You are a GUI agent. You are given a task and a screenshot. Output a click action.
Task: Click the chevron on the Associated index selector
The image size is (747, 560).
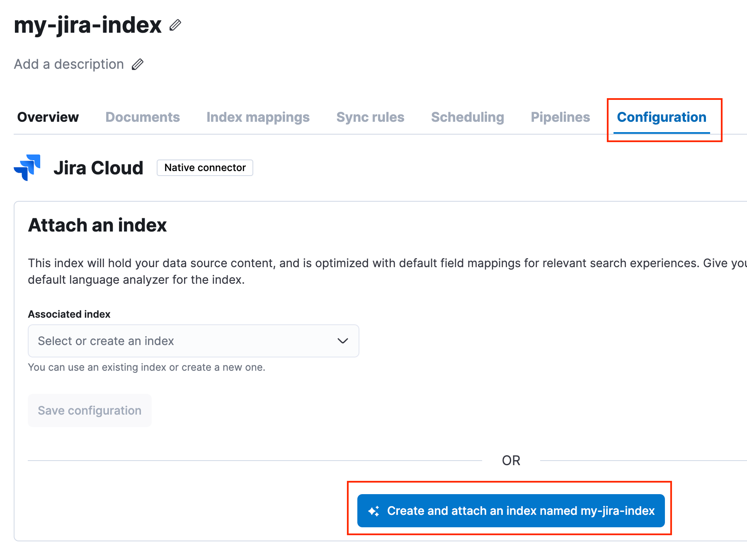342,340
